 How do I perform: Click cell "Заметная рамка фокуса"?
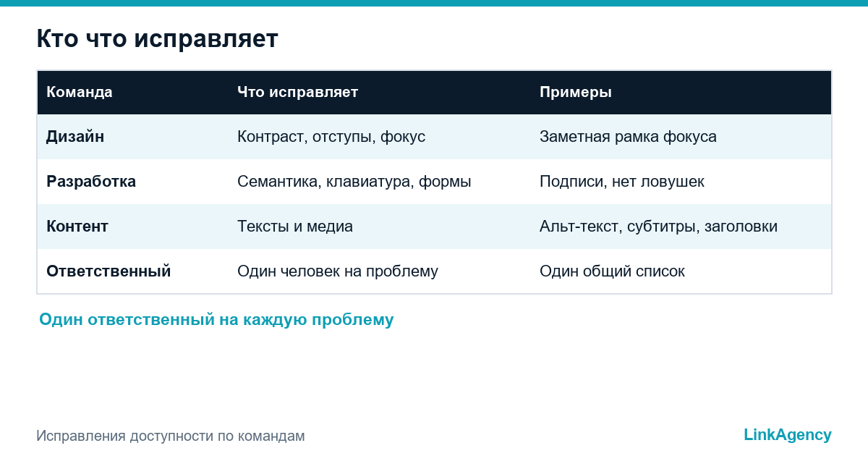coord(628,137)
